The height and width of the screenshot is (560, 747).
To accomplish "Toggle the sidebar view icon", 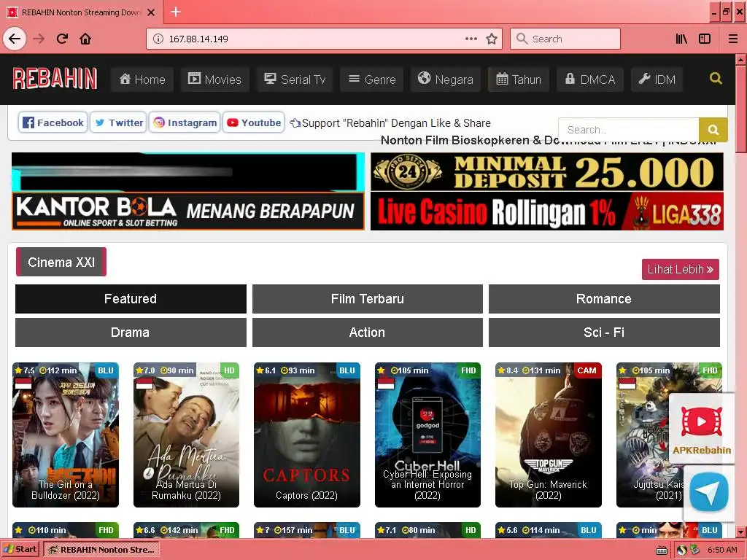I will click(x=705, y=39).
